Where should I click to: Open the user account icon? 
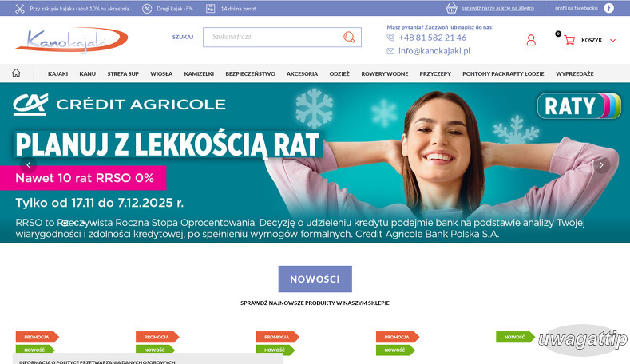point(531,40)
